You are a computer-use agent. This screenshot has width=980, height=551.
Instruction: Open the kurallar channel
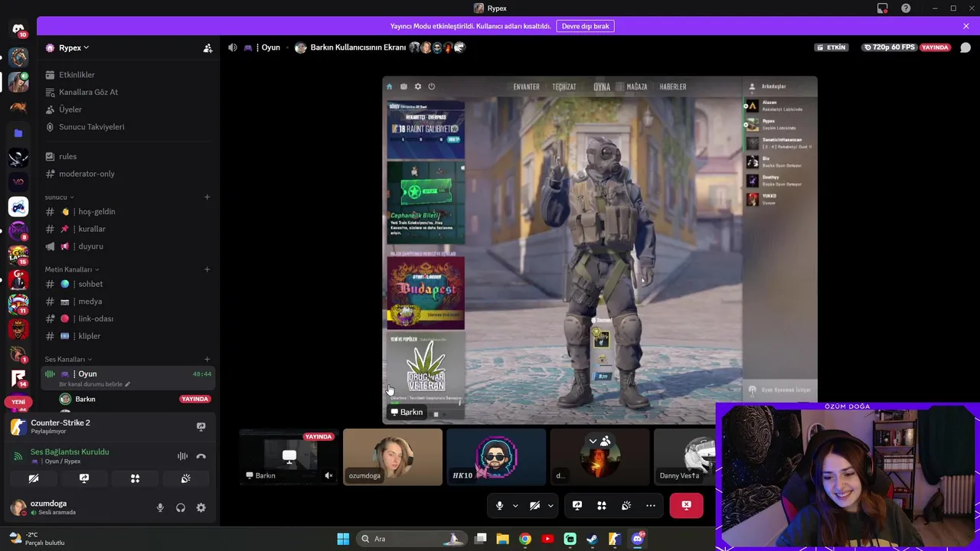pos(92,229)
